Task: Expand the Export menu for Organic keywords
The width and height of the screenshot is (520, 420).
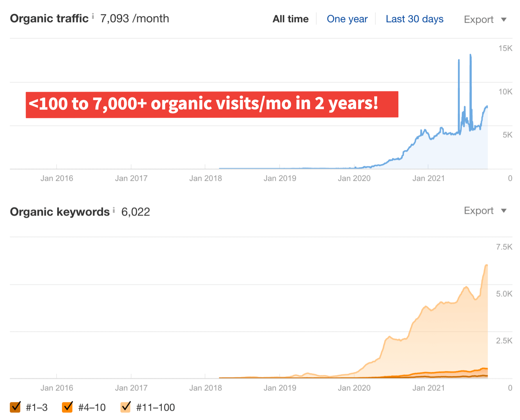Action: (485, 211)
